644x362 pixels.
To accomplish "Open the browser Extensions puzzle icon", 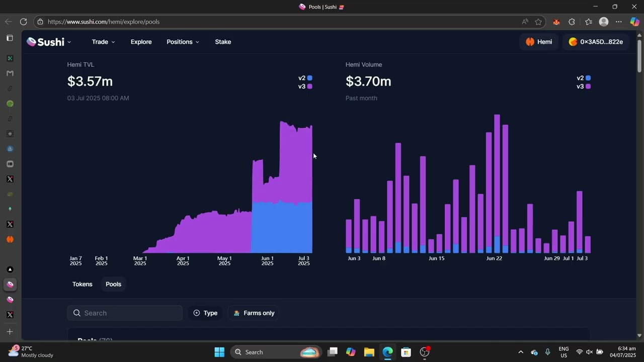I will pyautogui.click(x=572, y=22).
